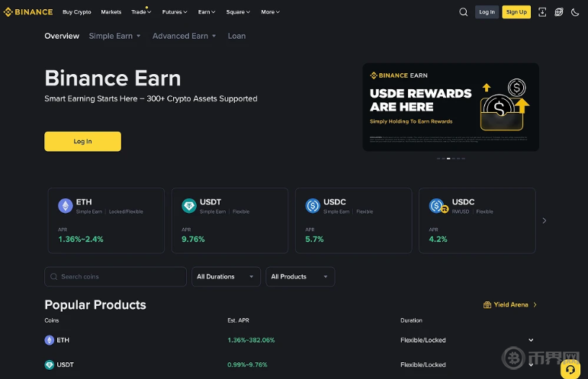Viewport: 588px width, 379px height.
Task: Switch to the Loan tab
Action: (236, 36)
